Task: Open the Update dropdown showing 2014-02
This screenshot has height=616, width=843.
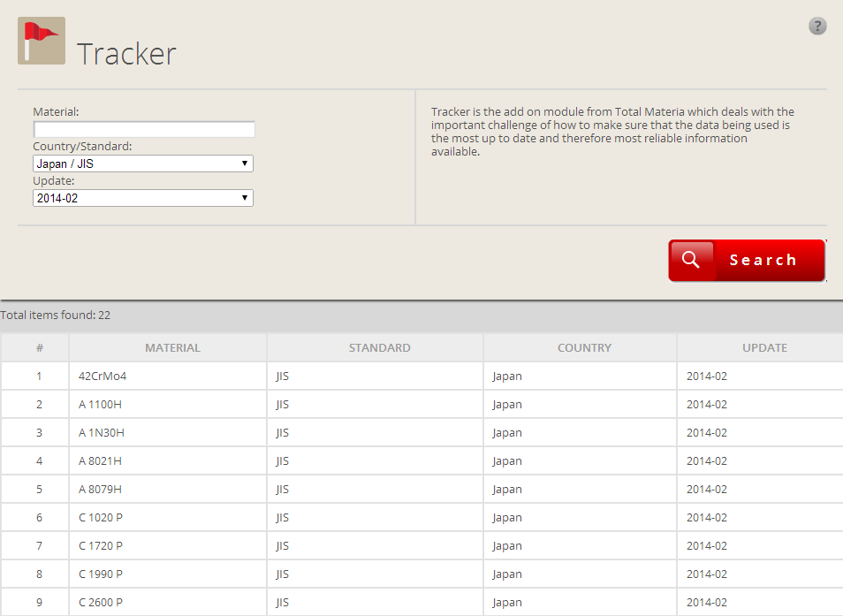Action: [x=143, y=198]
